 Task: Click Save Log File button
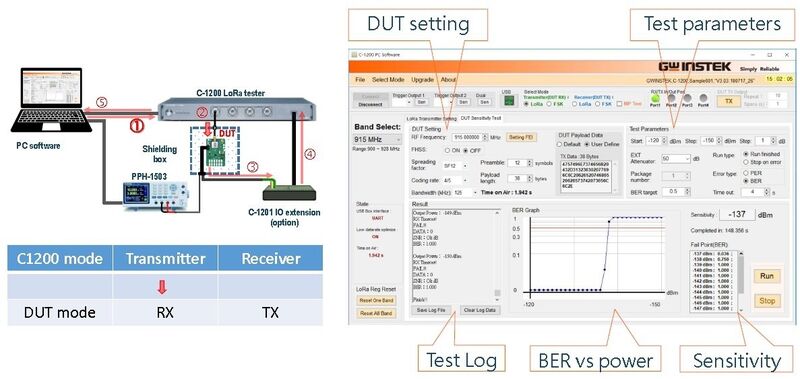tap(431, 310)
